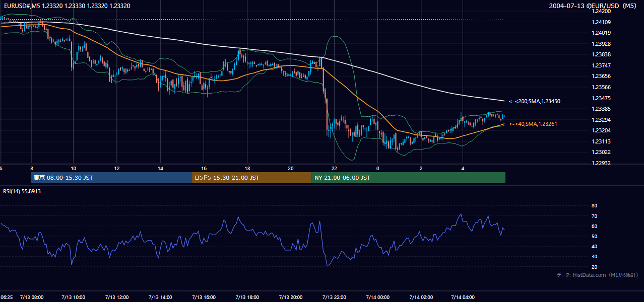Click the 1.22932 price axis label
The width and height of the screenshot is (644, 302).
[601, 163]
